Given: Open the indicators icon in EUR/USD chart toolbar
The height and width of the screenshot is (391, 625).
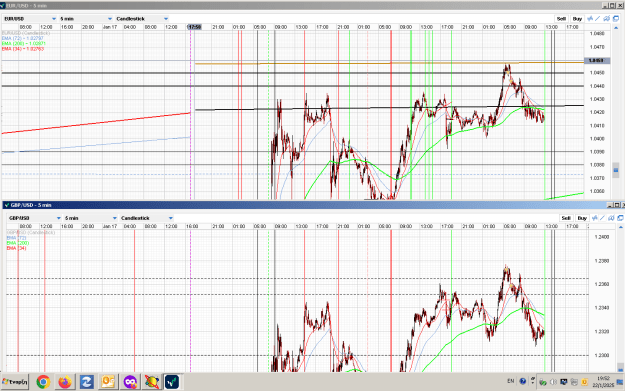Looking at the screenshot, I should (x=590, y=18).
